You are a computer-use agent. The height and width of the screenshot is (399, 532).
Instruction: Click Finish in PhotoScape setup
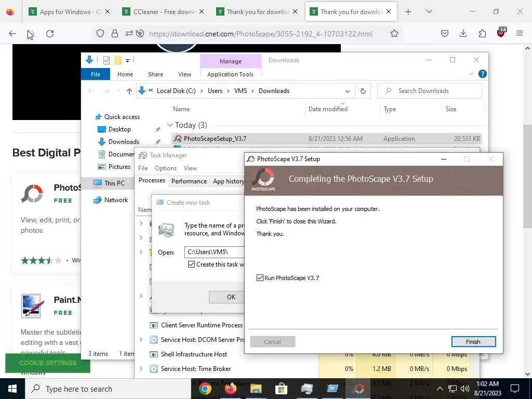tap(473, 342)
